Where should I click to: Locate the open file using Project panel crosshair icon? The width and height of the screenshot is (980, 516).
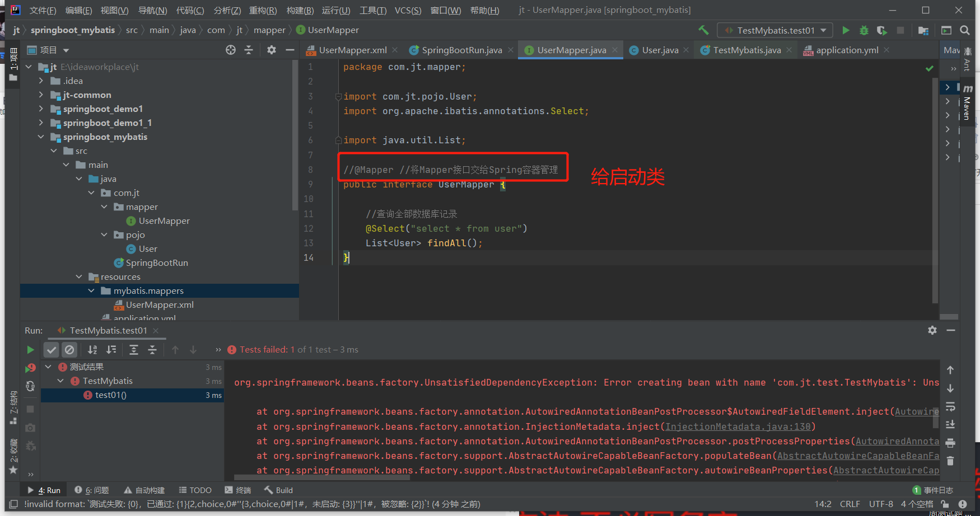click(x=231, y=50)
